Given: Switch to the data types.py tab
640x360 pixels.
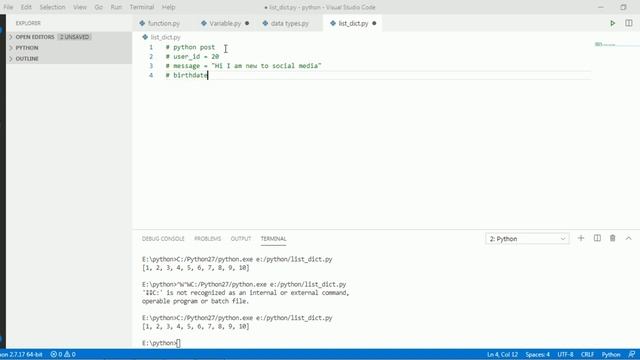Looking at the screenshot, I should 289,23.
